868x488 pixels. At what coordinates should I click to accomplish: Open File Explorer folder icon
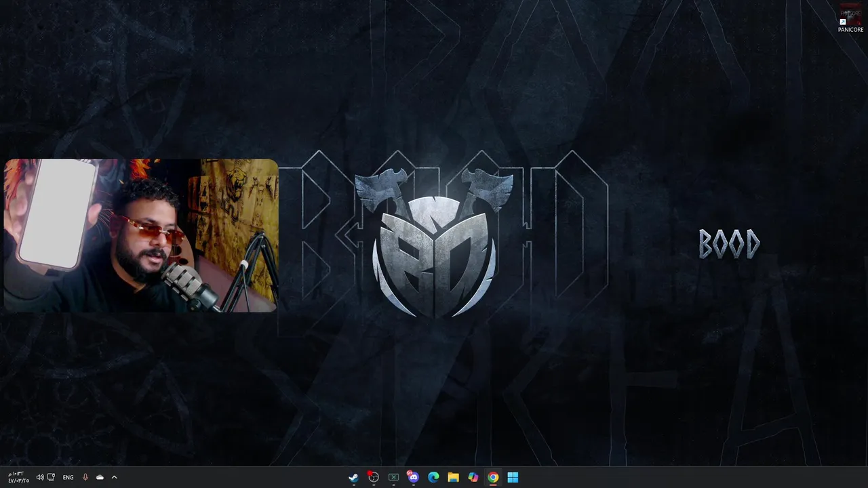pos(453,477)
